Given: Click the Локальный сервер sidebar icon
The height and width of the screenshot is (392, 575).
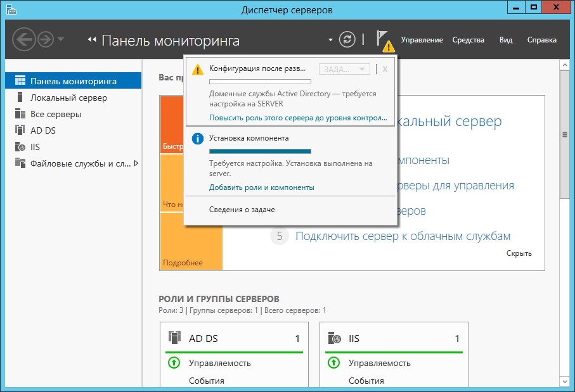Looking at the screenshot, I should click(x=20, y=97).
